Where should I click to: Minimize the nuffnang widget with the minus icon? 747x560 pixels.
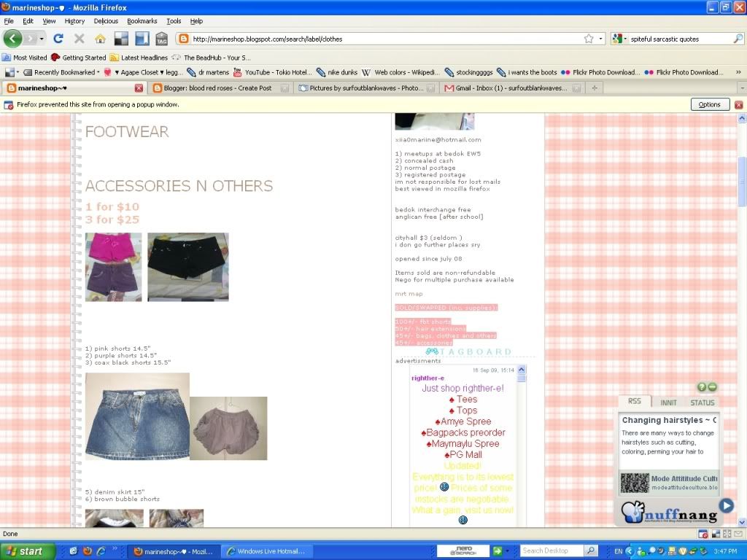tap(713, 387)
